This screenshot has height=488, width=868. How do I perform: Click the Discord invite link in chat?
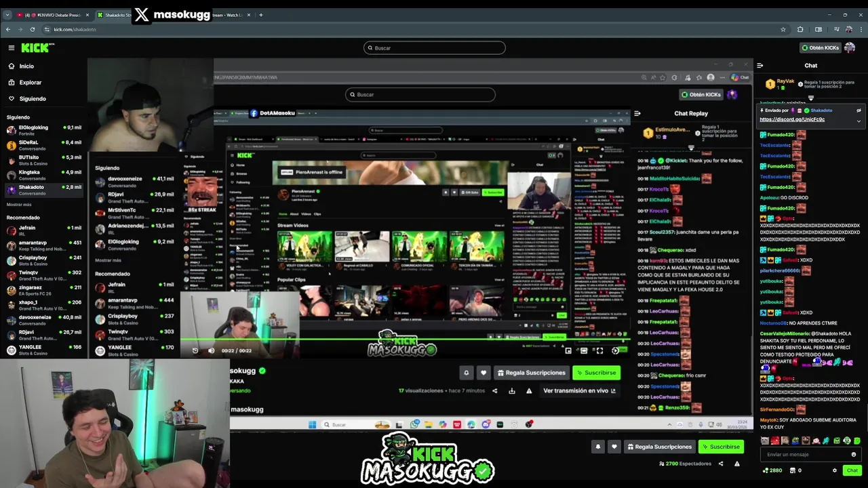click(792, 119)
